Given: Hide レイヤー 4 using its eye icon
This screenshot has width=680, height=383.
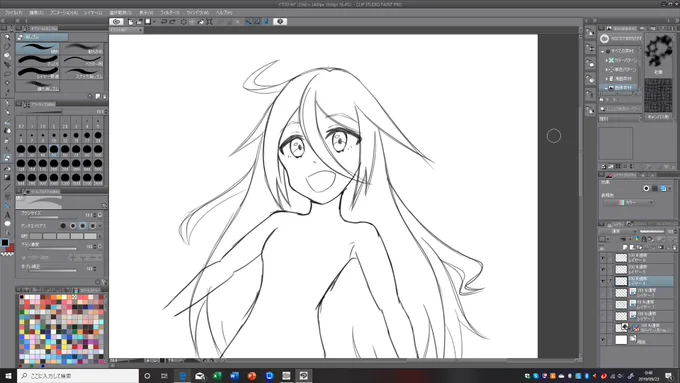Looking at the screenshot, I should (602, 281).
